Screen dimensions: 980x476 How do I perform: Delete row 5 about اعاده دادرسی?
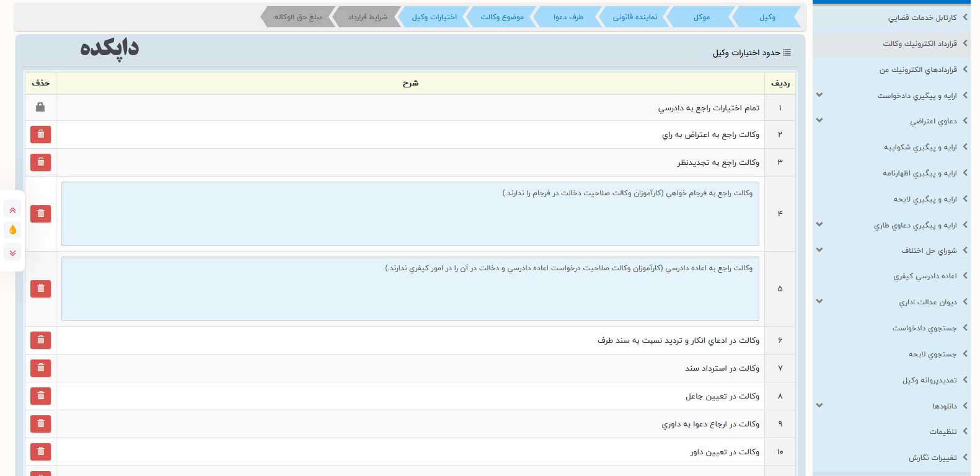[x=40, y=289]
